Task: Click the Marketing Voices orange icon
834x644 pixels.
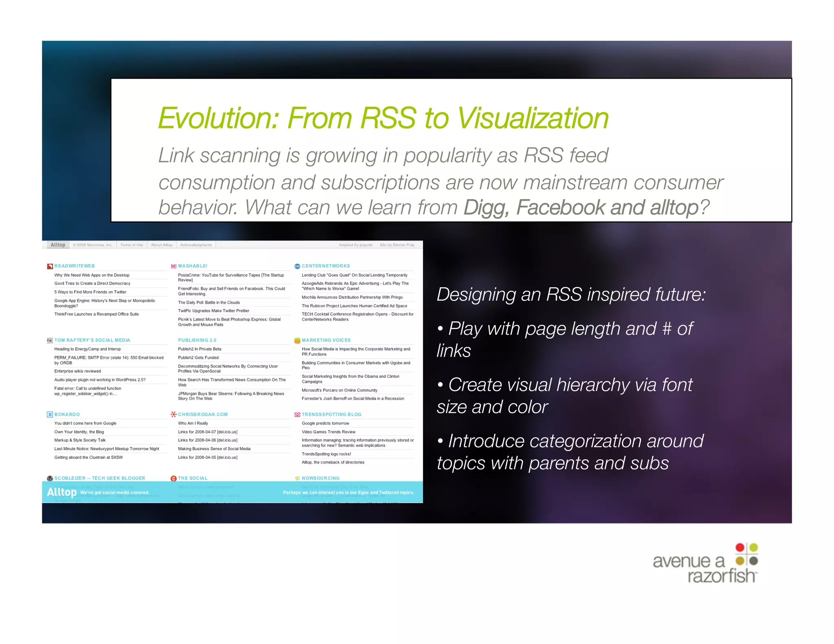Action: [297, 340]
